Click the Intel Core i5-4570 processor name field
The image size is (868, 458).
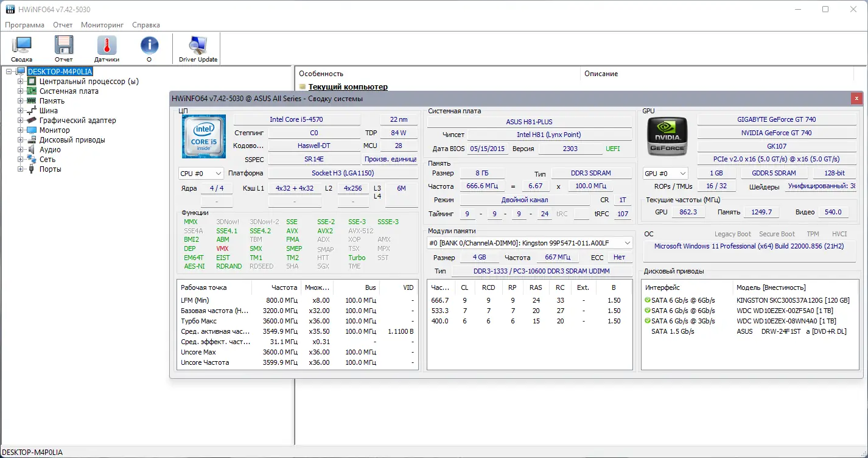[x=297, y=119]
